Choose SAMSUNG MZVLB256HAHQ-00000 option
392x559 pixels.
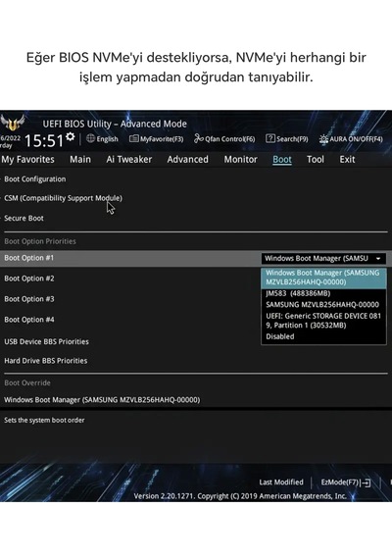(x=322, y=304)
